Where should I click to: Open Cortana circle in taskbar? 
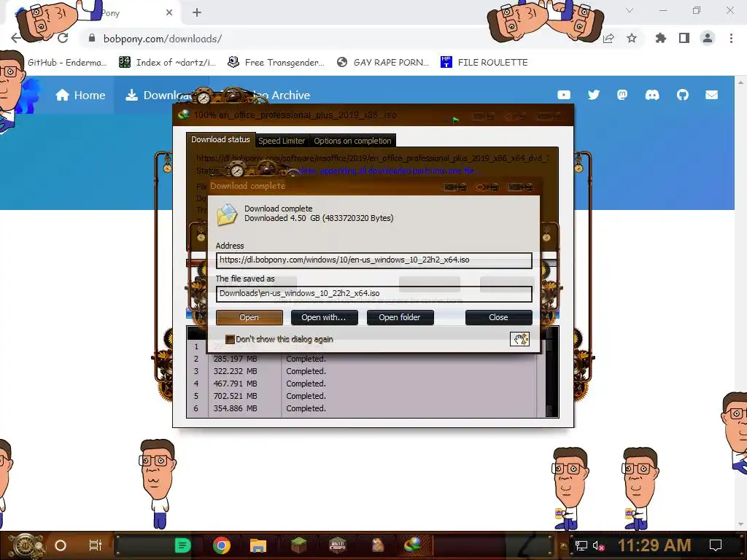[60, 545]
